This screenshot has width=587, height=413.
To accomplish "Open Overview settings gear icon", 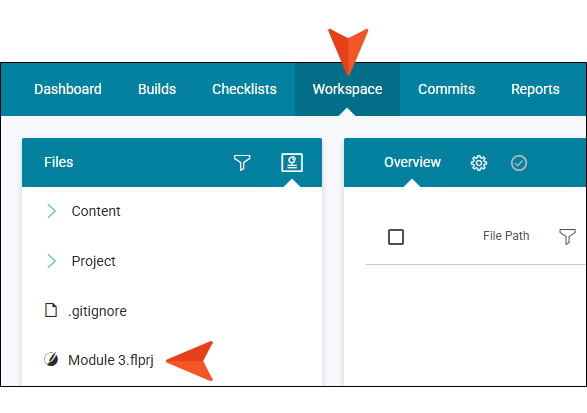I will coord(479,163).
